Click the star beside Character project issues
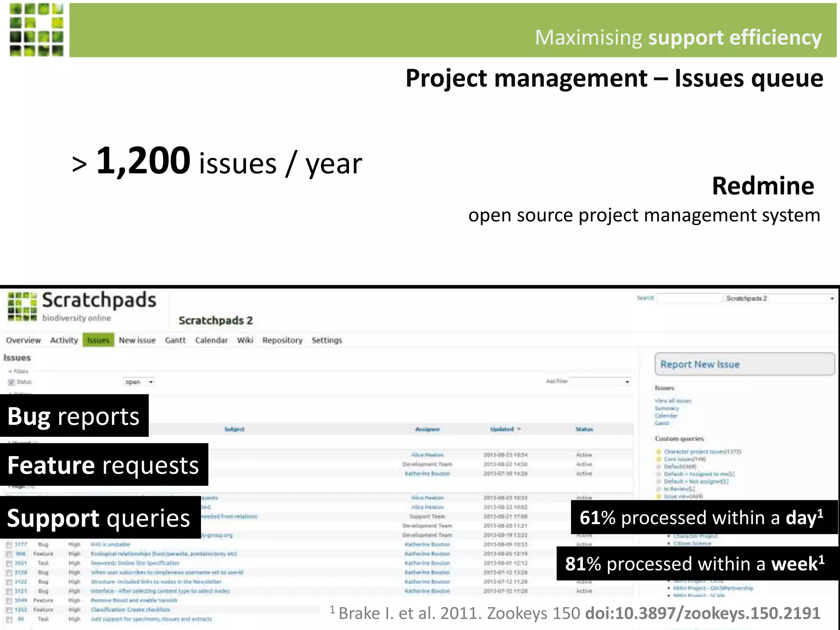Screen dimensions: 840x630 pyautogui.click(x=659, y=452)
